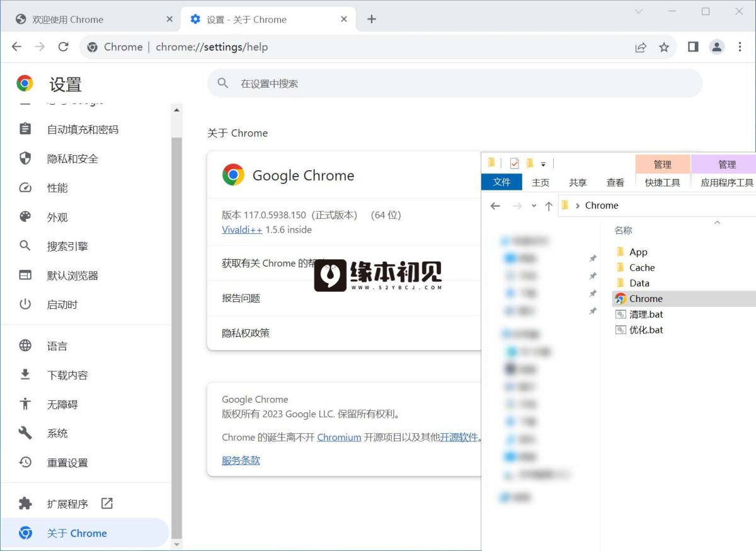This screenshot has width=756, height=551.
Task: Open the Chromium project link
Action: coord(339,437)
